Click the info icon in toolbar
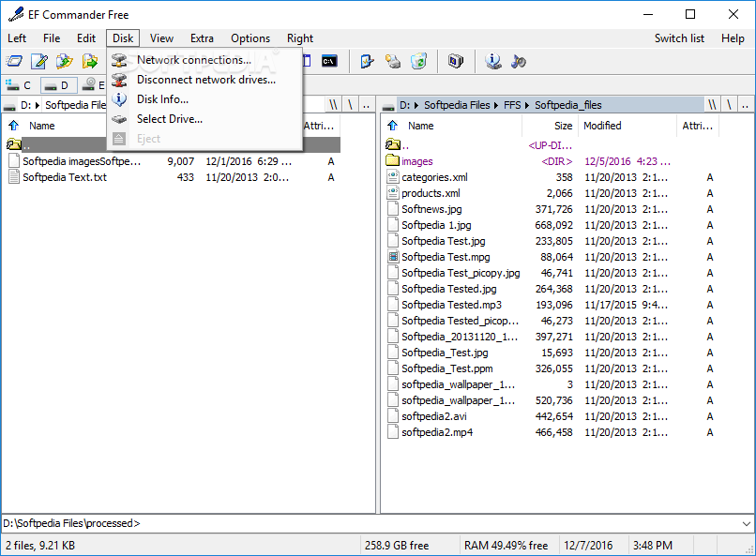Viewport: 756px width, 556px height. click(x=492, y=61)
